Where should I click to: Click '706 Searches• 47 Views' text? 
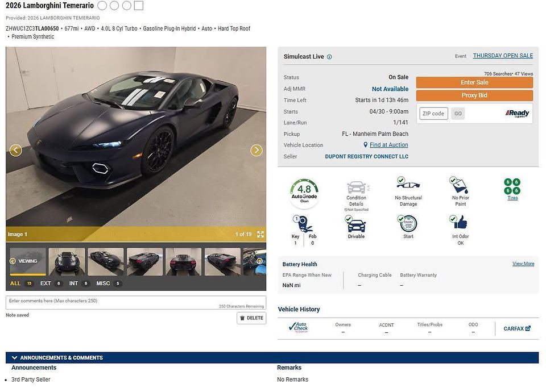[508, 74]
